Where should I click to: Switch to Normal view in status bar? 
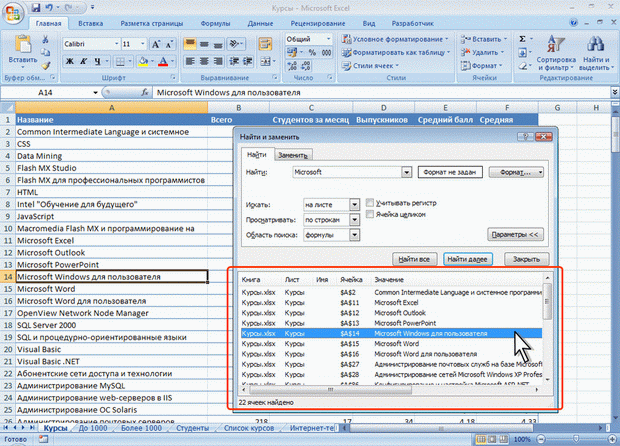(x=481, y=439)
